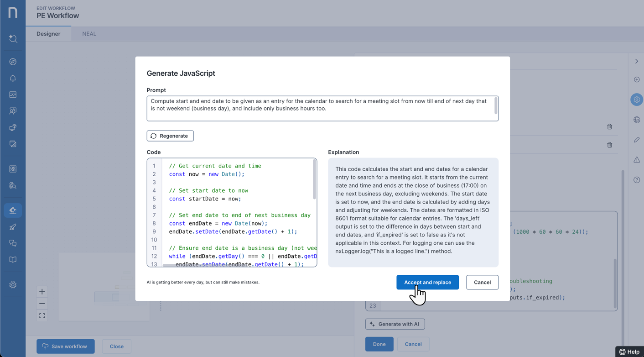Open the help question-mark icon on right panel
Screen dimensions: 644x357
click(636, 180)
